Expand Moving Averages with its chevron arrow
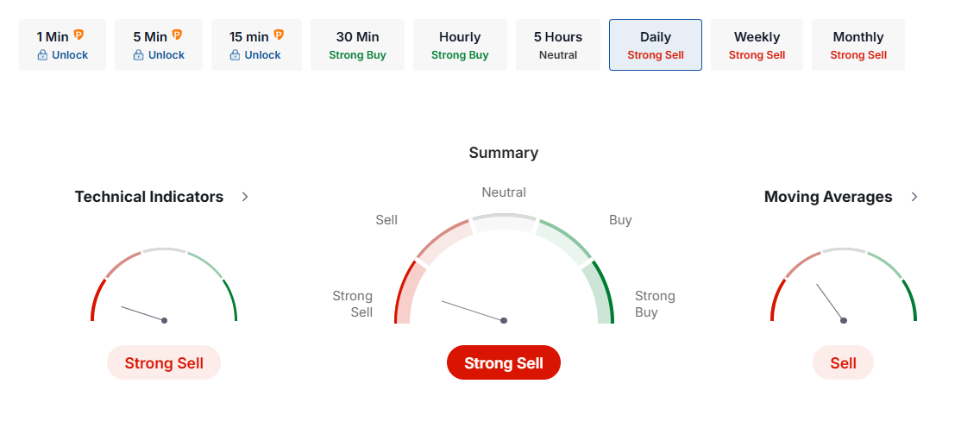 point(914,197)
